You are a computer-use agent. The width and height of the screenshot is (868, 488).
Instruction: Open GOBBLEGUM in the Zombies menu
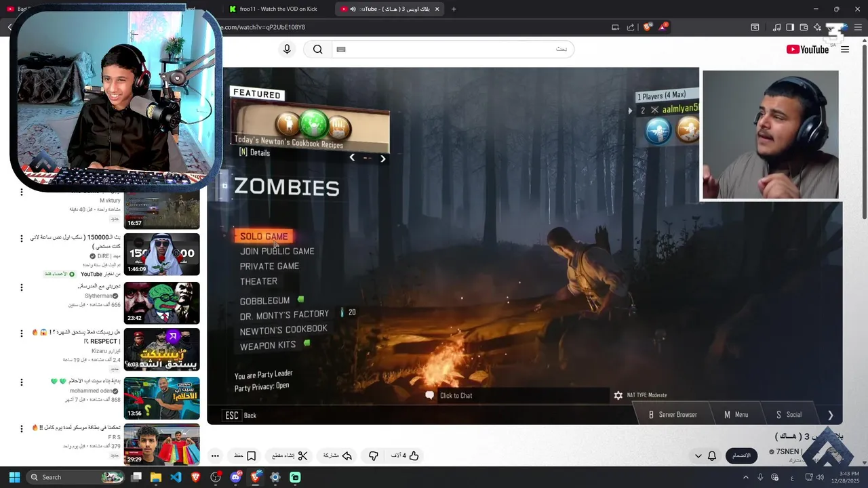point(264,301)
